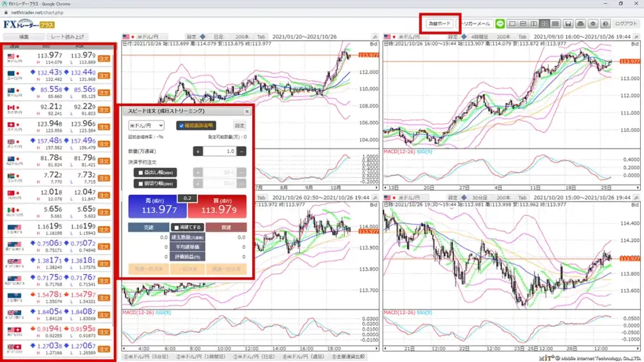
Task: Enable the 益出し幅 (pips) checkbox
Action: [141, 172]
